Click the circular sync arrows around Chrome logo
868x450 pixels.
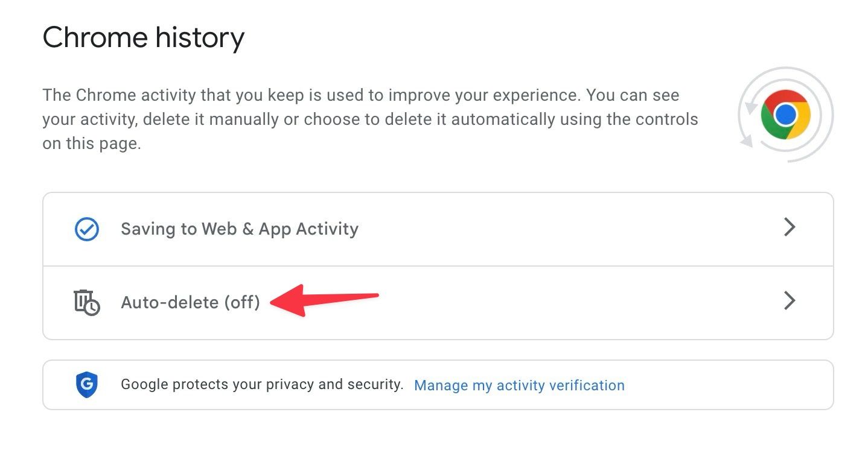pos(749,139)
